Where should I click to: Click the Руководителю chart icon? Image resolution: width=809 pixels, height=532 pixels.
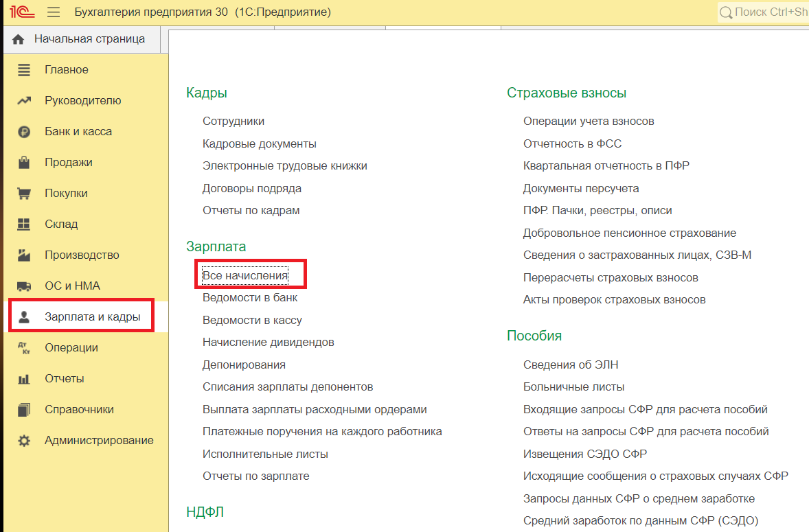(24, 100)
